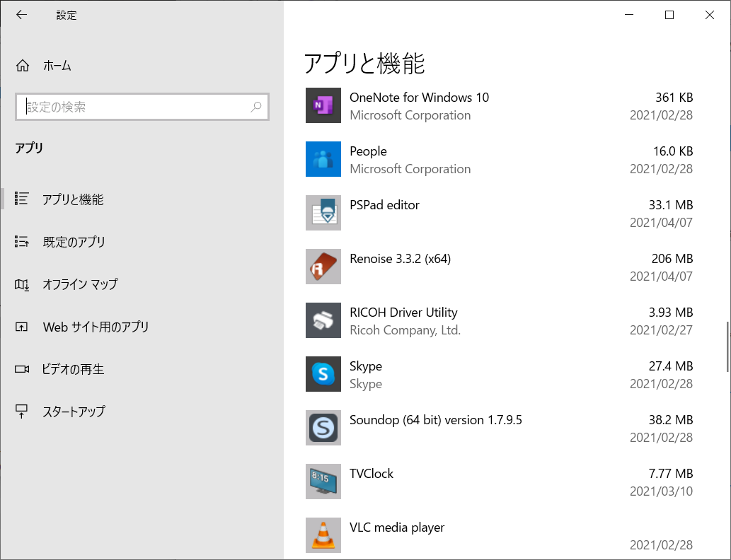Viewport: 731px width, 560px height.
Task: Click the アプリ section label in sidebar
Action: pyautogui.click(x=29, y=148)
